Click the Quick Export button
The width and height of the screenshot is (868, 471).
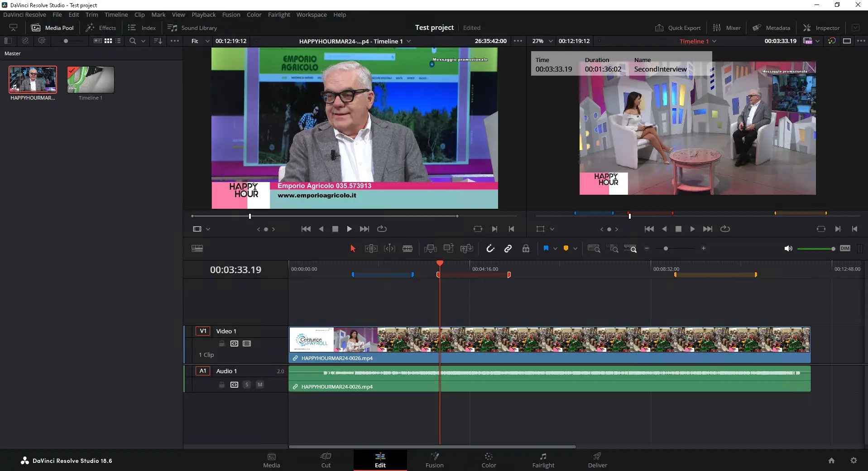tap(678, 28)
